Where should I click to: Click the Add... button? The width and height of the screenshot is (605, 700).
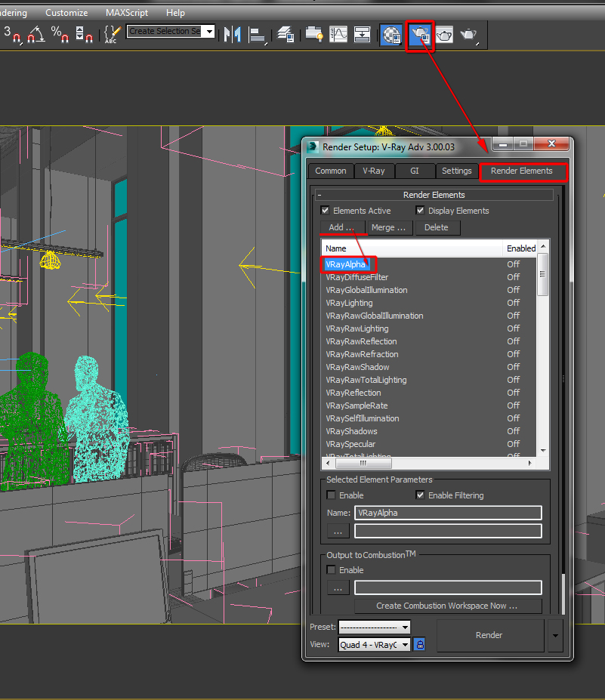point(341,227)
